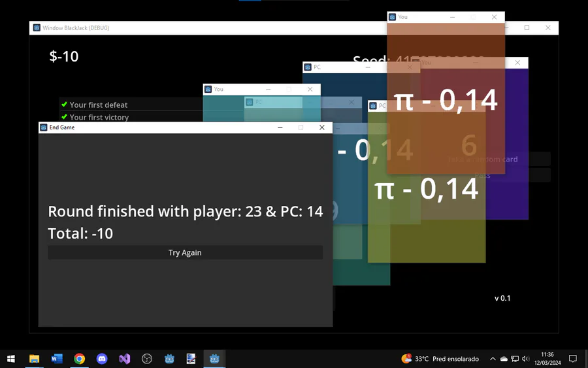Open the volume control tray icon
Image resolution: width=588 pixels, height=368 pixels.
pyautogui.click(x=525, y=359)
